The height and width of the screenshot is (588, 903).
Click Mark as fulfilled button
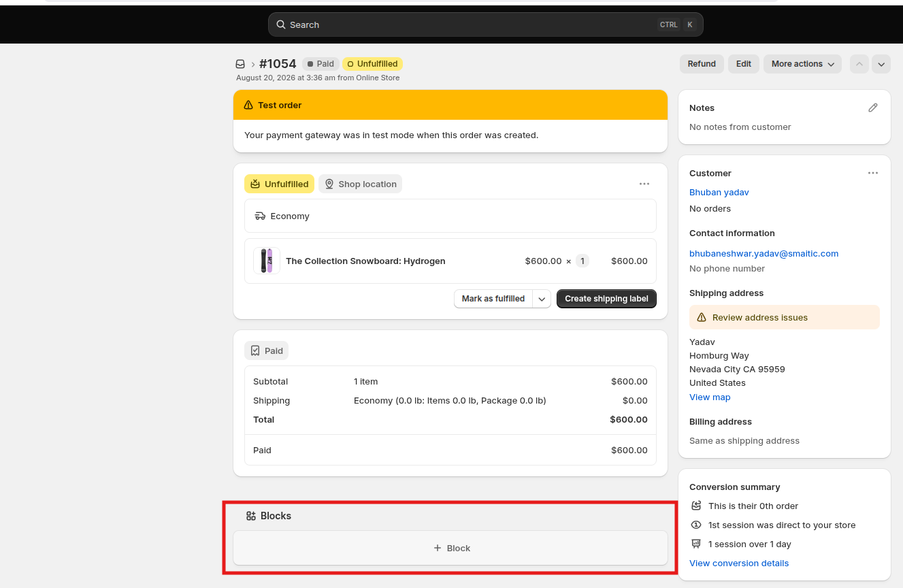pyautogui.click(x=493, y=299)
